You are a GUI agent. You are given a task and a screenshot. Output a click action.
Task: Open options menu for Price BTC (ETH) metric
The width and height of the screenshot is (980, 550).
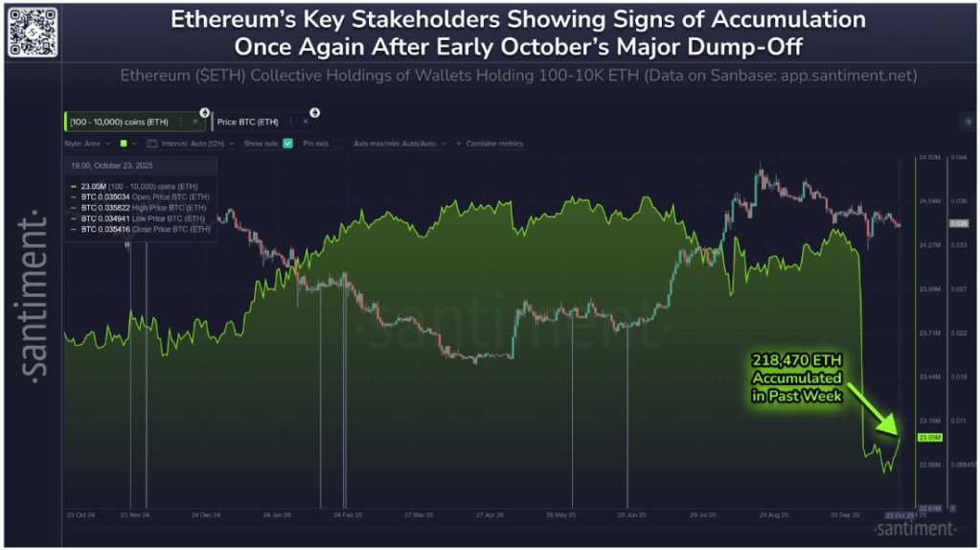(290, 122)
